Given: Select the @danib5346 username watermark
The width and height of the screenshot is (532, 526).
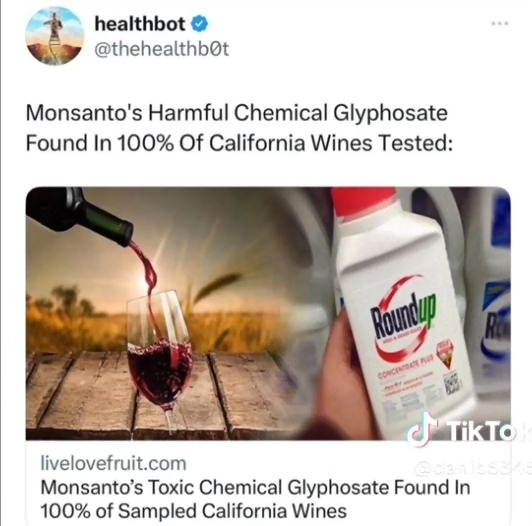Looking at the screenshot, I should 473,469.
